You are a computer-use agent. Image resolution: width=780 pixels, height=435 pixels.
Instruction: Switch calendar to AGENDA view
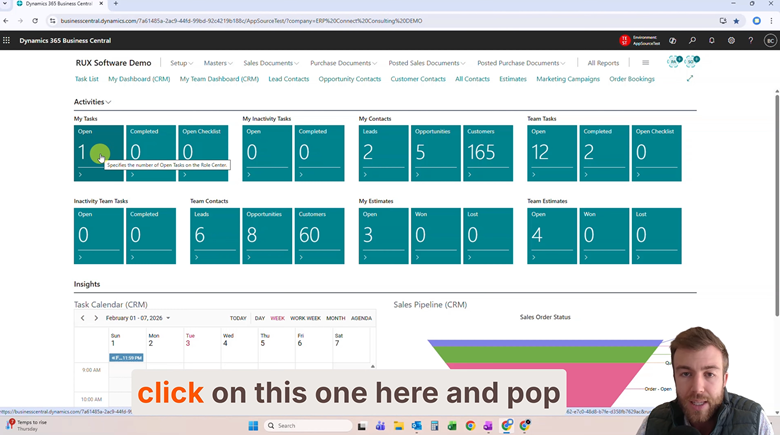point(361,318)
